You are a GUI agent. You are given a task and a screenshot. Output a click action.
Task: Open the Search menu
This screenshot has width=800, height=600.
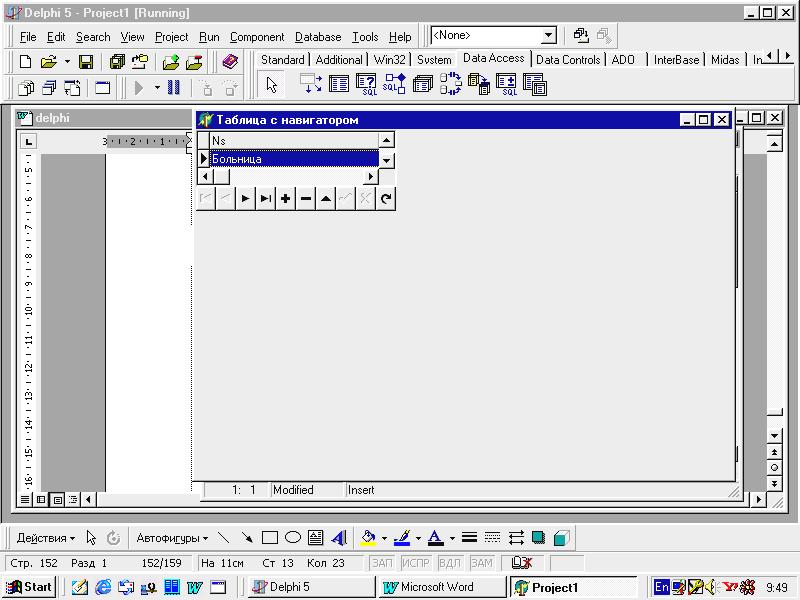pyautogui.click(x=93, y=37)
